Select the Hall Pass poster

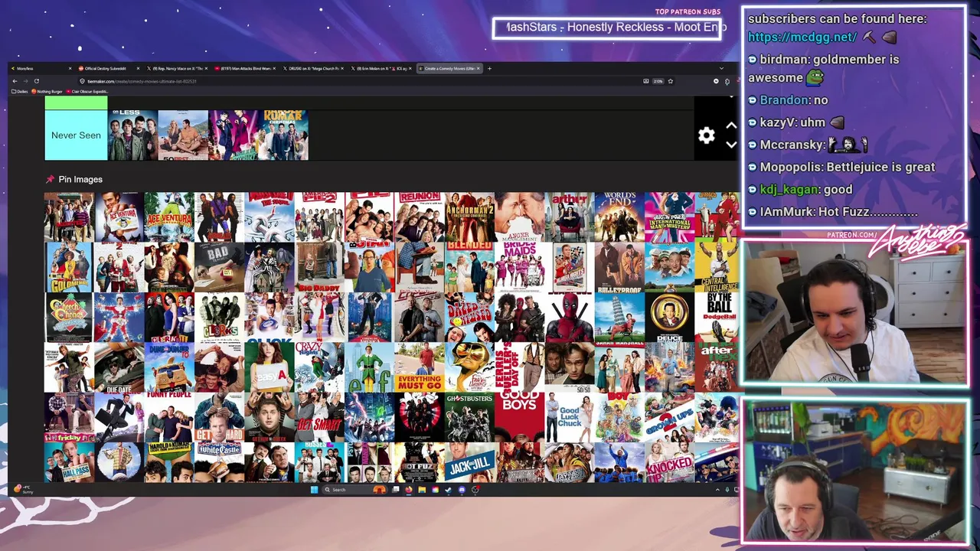(x=69, y=461)
